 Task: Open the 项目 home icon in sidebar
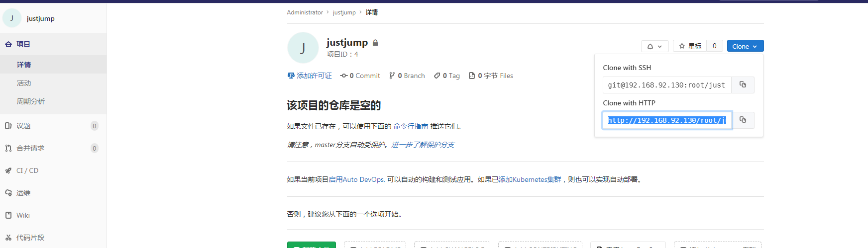point(8,44)
